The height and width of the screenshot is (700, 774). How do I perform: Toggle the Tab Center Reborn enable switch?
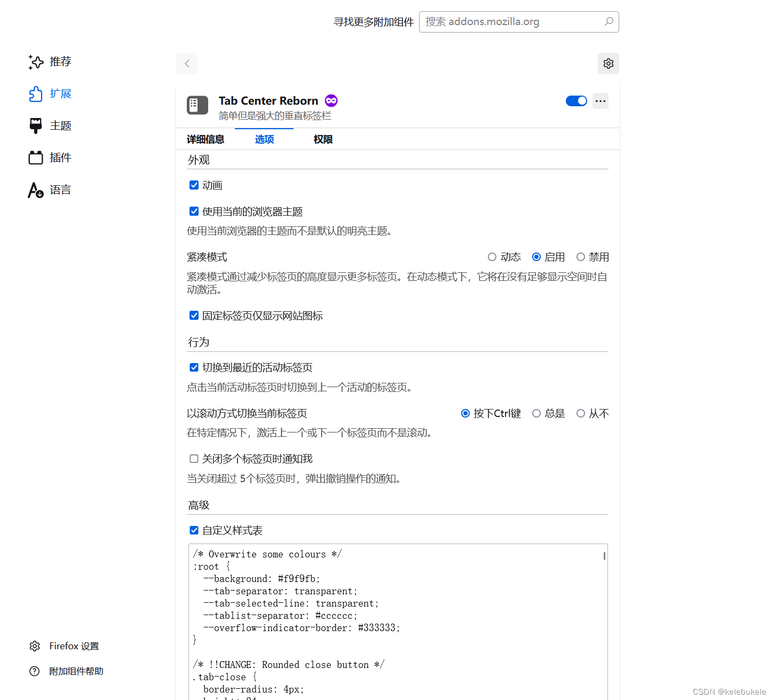click(576, 101)
